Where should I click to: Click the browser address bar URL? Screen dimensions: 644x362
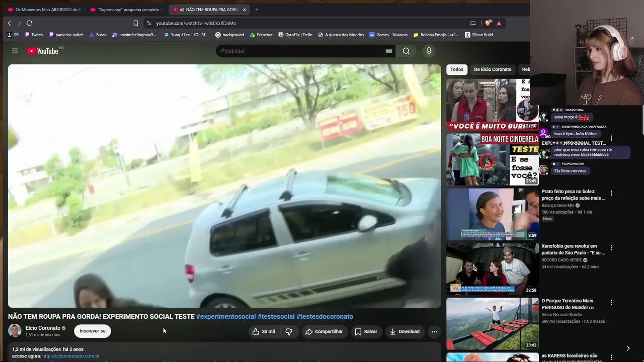click(196, 23)
